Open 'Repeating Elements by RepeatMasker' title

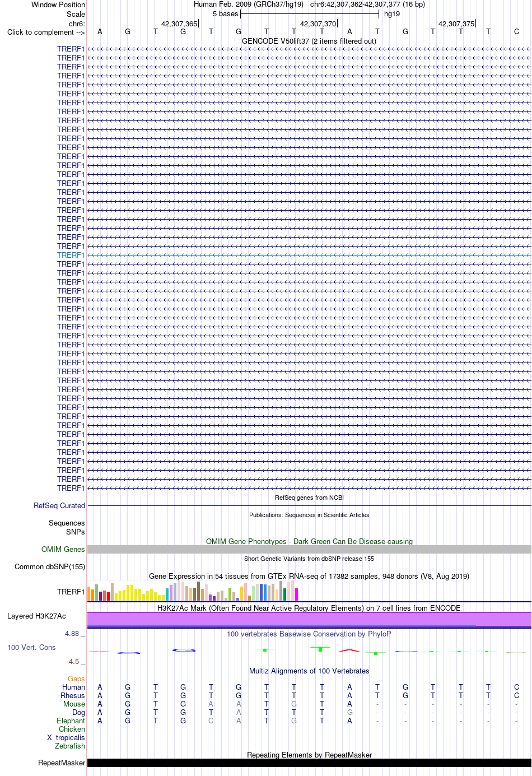[x=309, y=755]
